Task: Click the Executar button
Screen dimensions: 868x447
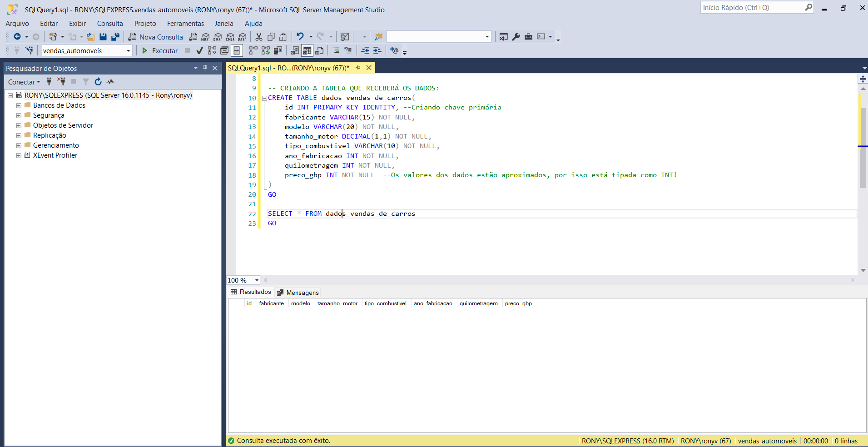Action: coord(160,51)
